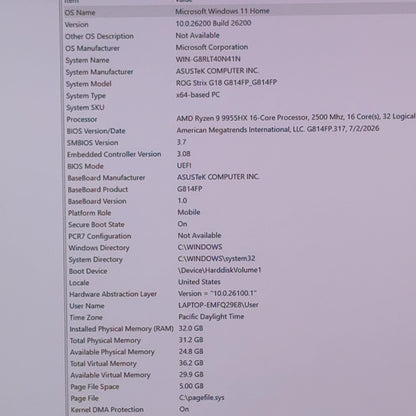Select the Total Physical Memory row label
The width and height of the screenshot is (416, 416).
tap(105, 341)
